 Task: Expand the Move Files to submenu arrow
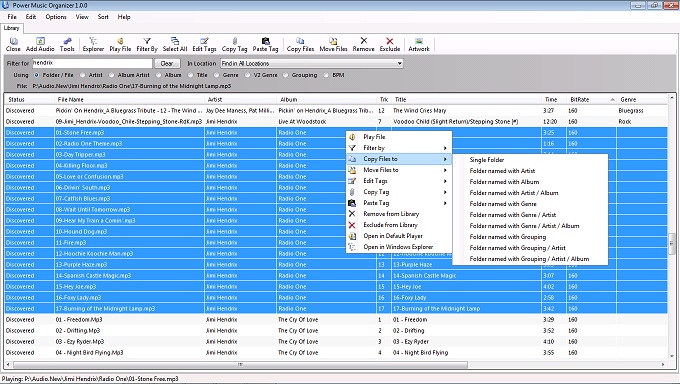445,170
